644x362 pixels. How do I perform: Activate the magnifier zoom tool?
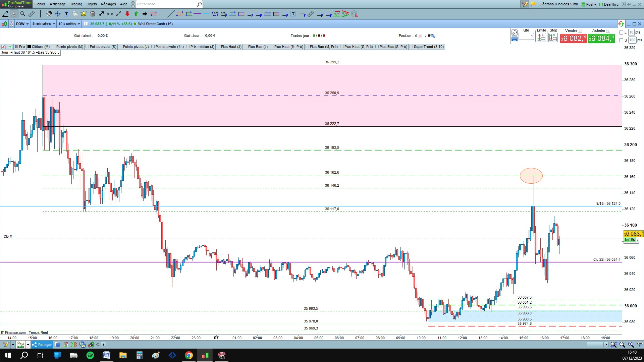tap(22, 14)
